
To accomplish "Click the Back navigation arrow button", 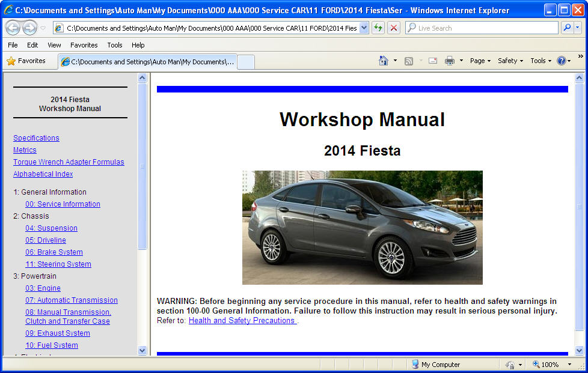I will tap(13, 28).
